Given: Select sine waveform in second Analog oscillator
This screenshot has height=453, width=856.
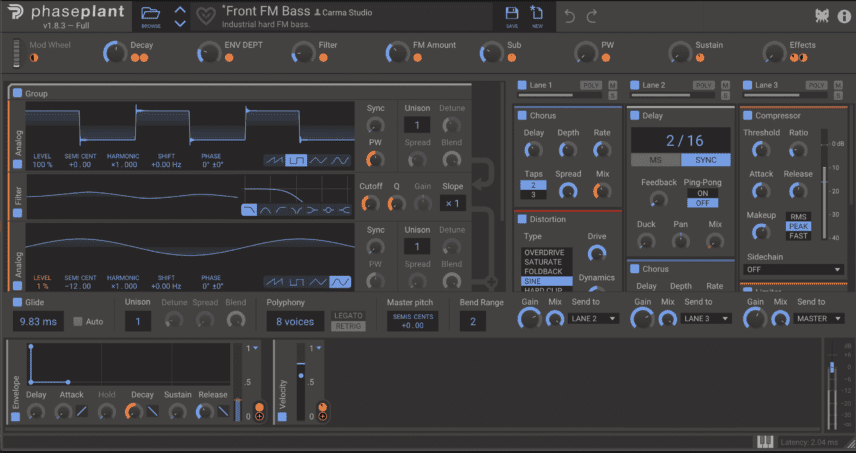Looking at the screenshot, I should 340,282.
